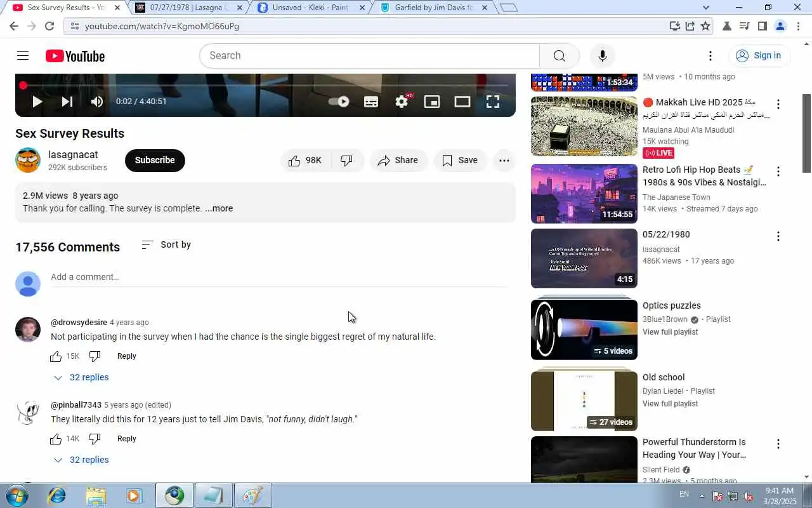The height and width of the screenshot is (508, 812).
Task: Dislike the Sex Survey Results video
Action: click(x=347, y=161)
